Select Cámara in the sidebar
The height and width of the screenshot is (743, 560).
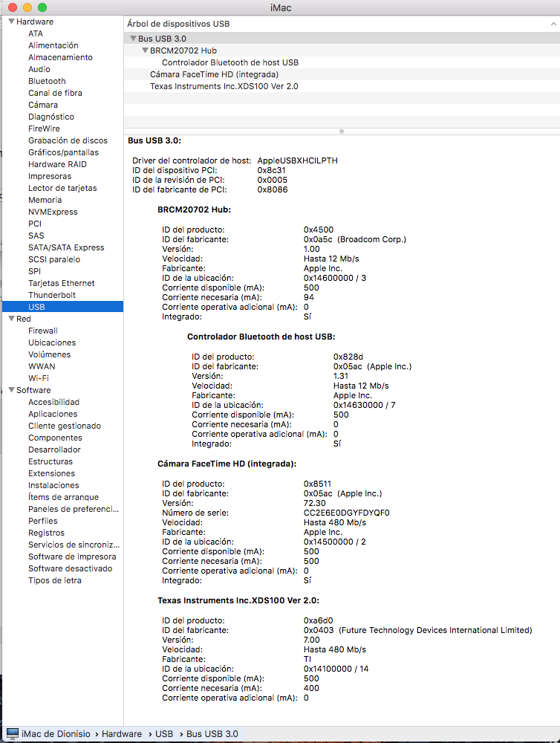42,105
